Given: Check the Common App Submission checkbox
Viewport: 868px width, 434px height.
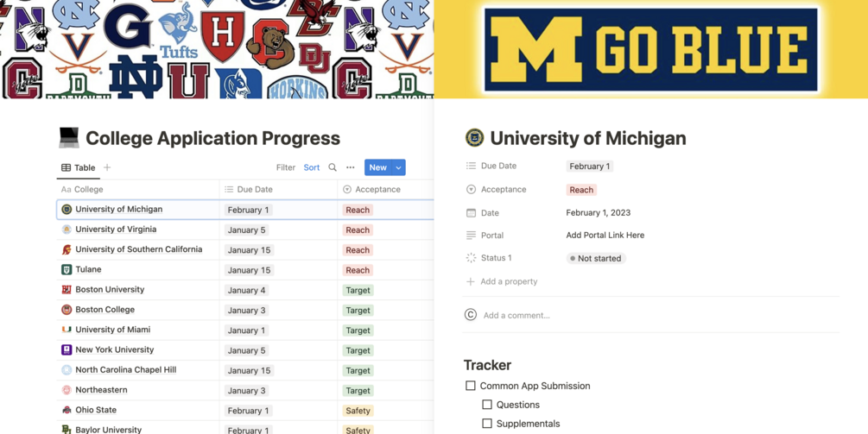Looking at the screenshot, I should tap(471, 386).
